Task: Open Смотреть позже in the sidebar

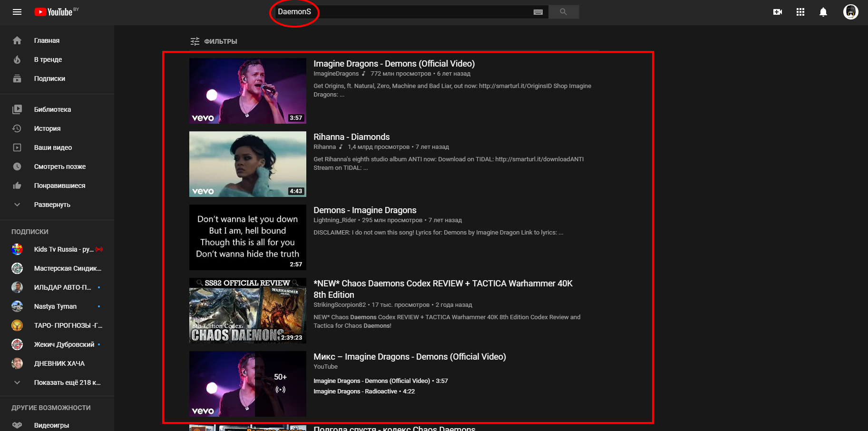Action: [57, 167]
